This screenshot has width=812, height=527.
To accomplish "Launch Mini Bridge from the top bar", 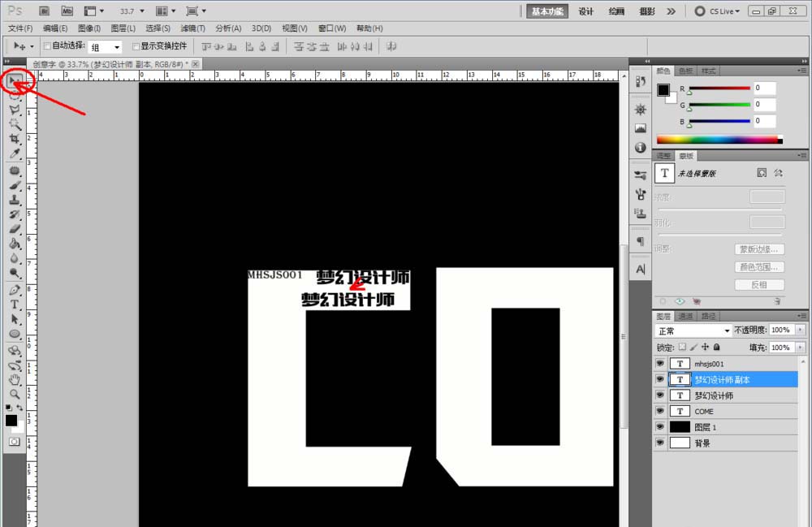I will point(67,11).
